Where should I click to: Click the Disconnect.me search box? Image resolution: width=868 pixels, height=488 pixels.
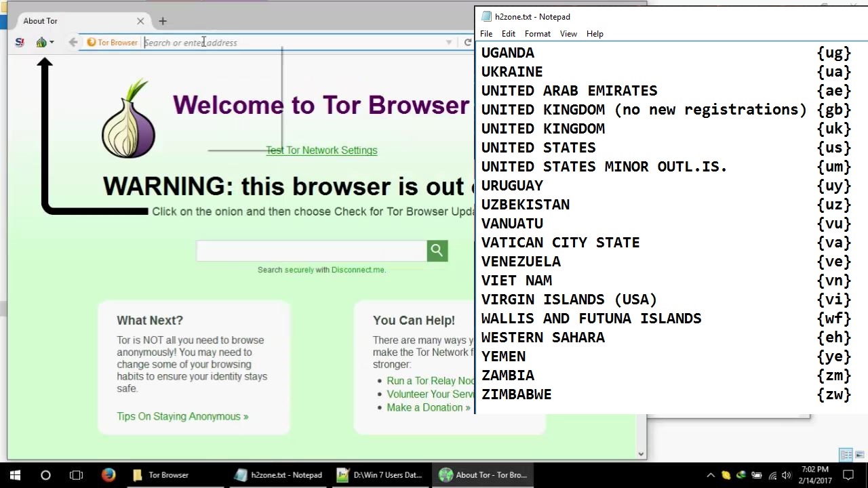point(311,251)
